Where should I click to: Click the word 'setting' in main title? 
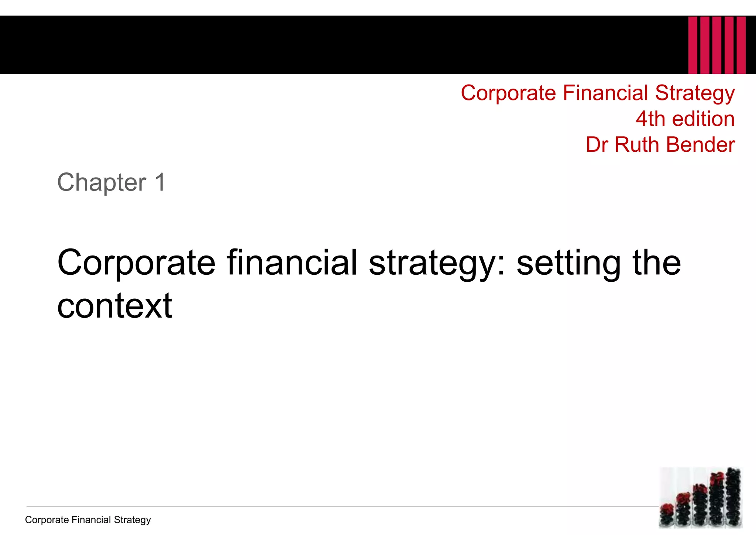pyautogui.click(x=568, y=263)
